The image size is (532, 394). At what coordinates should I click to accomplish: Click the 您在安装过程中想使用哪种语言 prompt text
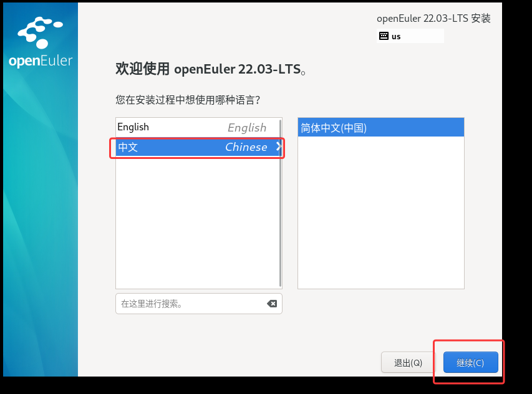188,100
